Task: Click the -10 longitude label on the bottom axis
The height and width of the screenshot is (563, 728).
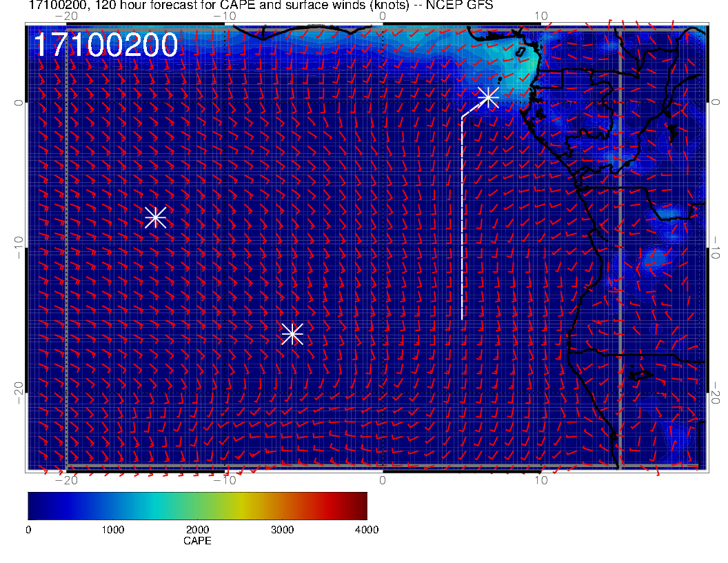Action: [x=224, y=480]
